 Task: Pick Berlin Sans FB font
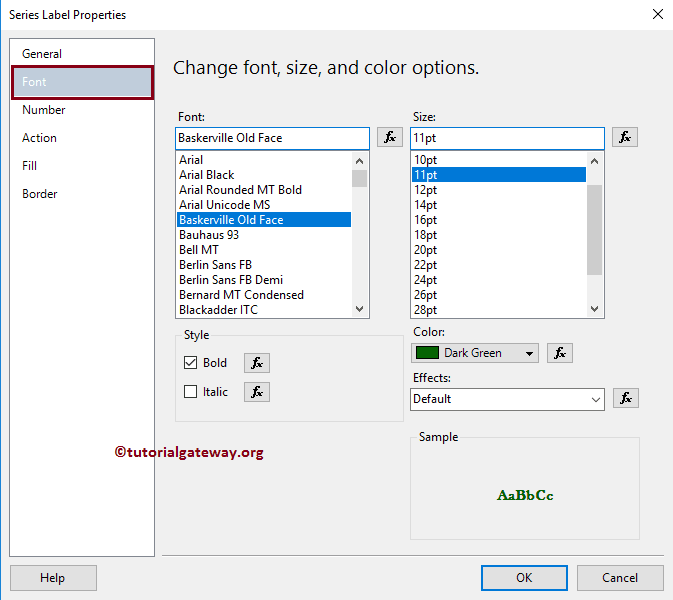click(x=264, y=265)
